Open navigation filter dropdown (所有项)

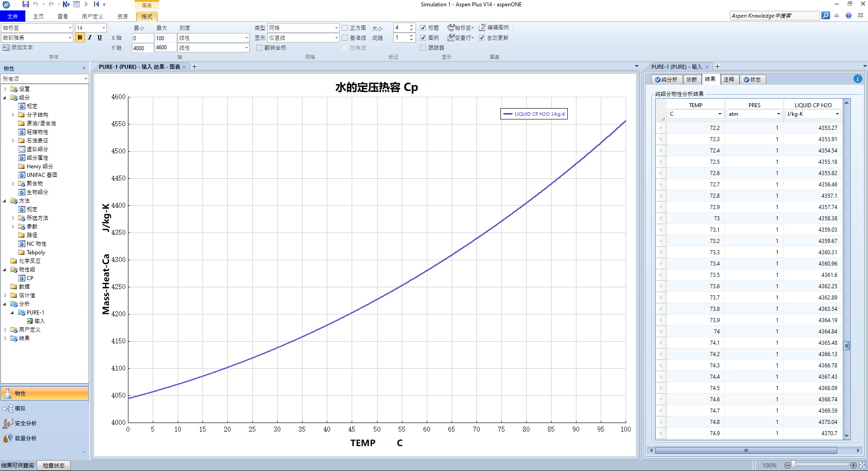(x=85, y=79)
